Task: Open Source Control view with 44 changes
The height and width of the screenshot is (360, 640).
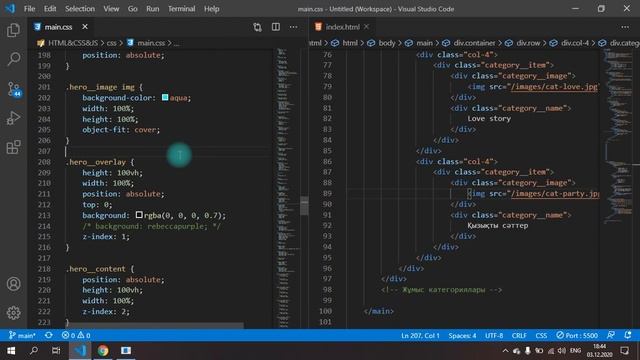Action: coord(13,89)
